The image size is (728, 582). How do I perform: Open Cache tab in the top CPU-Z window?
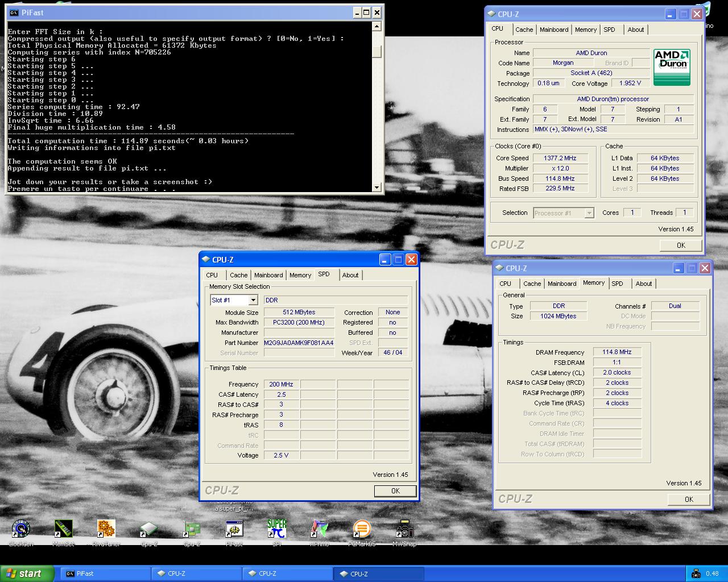(524, 30)
